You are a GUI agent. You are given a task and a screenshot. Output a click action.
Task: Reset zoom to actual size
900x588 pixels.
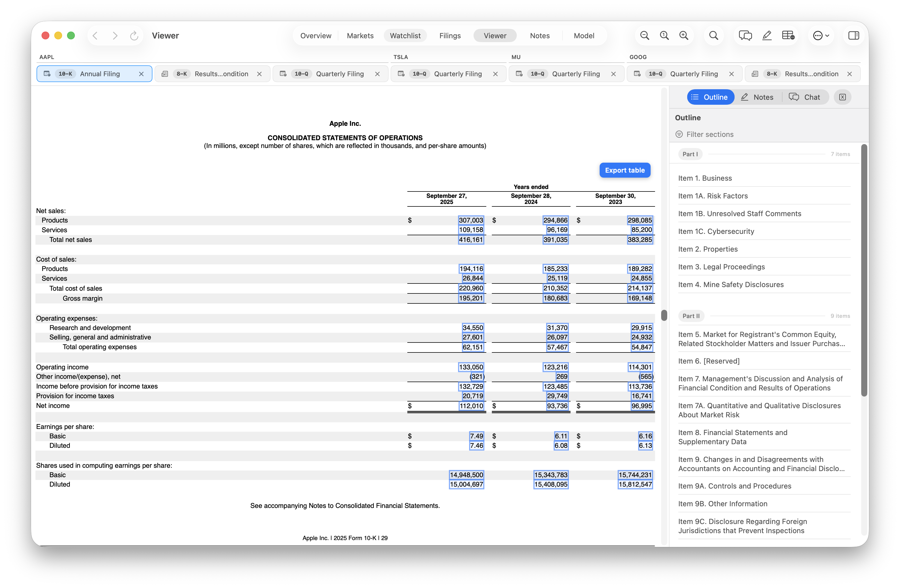pos(664,35)
